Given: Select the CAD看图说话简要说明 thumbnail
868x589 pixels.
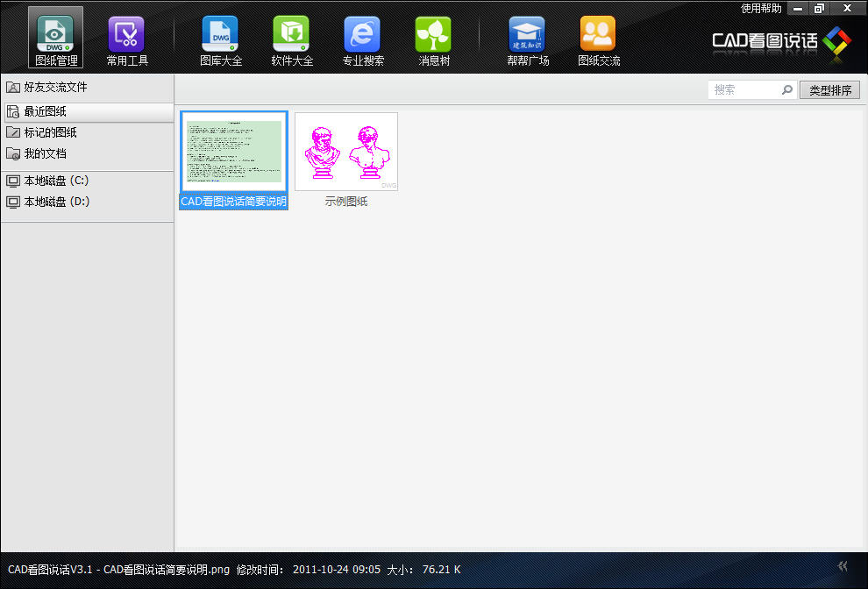Looking at the screenshot, I should pos(233,152).
